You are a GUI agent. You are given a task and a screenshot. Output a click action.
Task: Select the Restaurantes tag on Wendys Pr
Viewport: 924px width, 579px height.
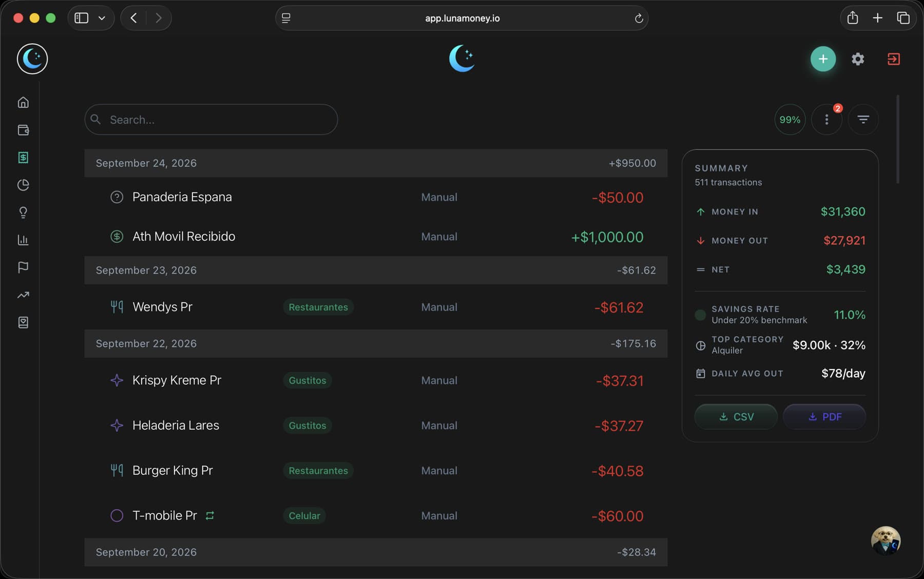coord(318,307)
